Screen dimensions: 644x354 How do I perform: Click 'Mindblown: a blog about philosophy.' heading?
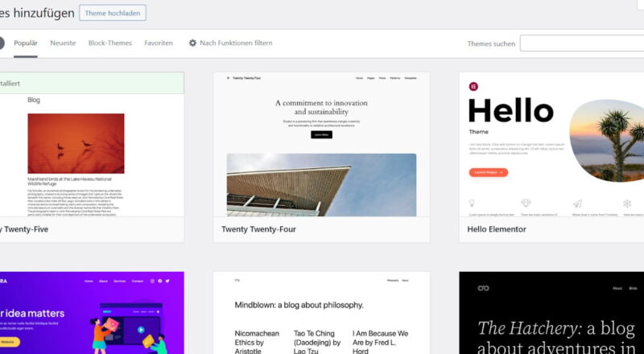pos(299,305)
